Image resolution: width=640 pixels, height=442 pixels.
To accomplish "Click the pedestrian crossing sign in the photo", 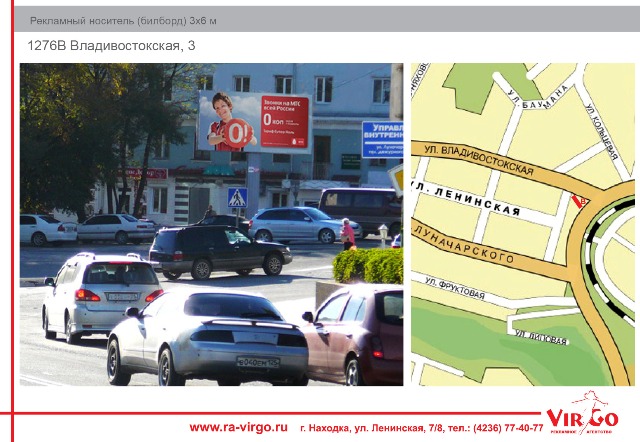I will 237,197.
